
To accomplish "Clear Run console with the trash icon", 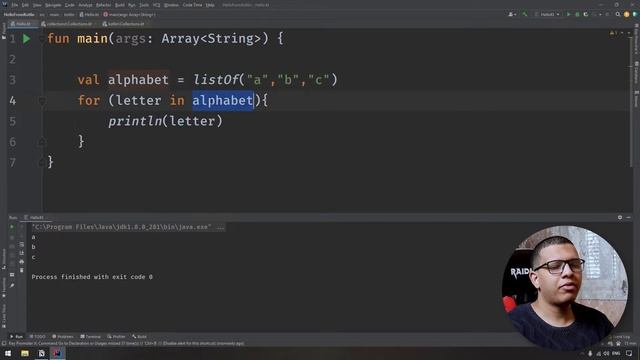I will coord(22,270).
